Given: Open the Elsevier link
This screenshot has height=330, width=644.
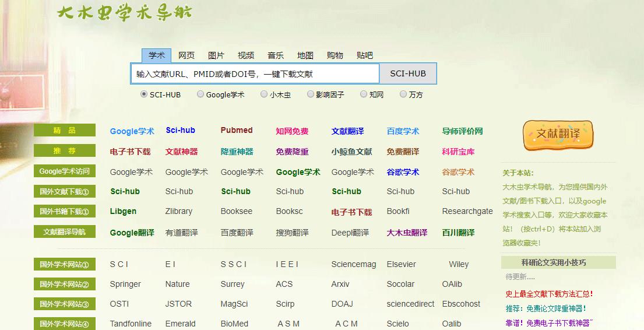Looking at the screenshot, I should click(x=402, y=264).
